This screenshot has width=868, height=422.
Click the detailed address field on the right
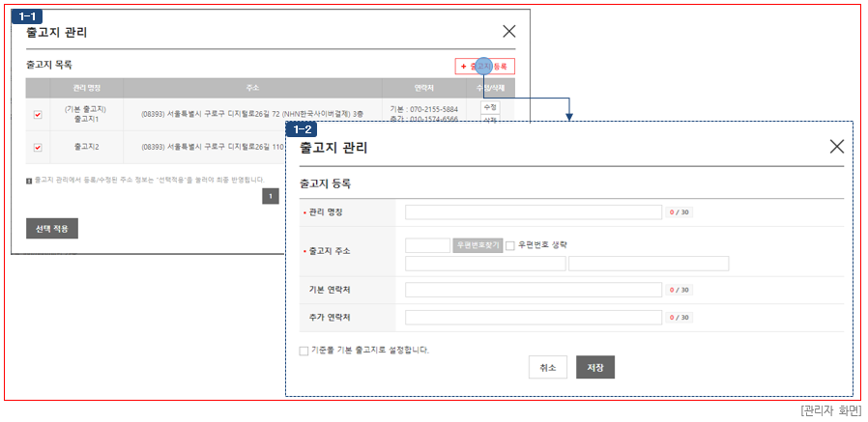(649, 264)
